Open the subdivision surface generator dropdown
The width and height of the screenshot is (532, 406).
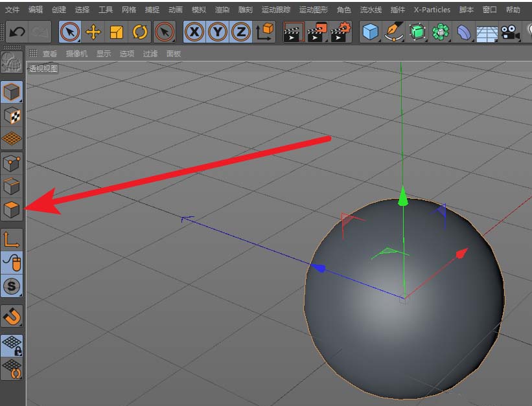[418, 31]
